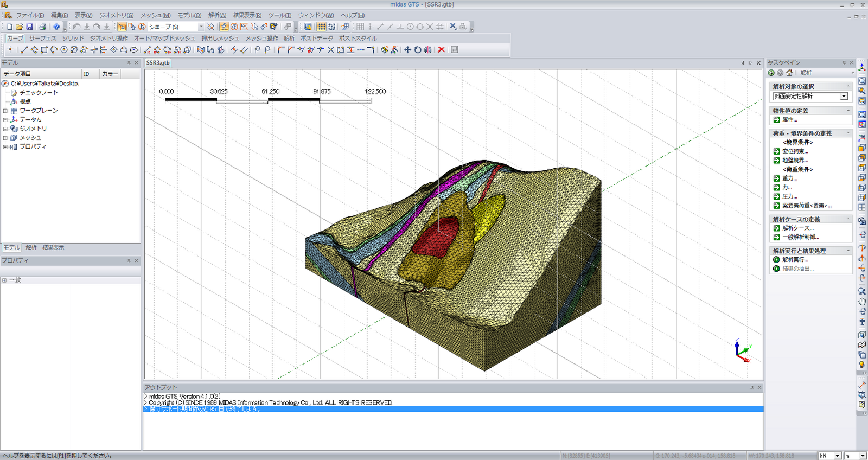Open 属性... material property definition

coord(790,120)
